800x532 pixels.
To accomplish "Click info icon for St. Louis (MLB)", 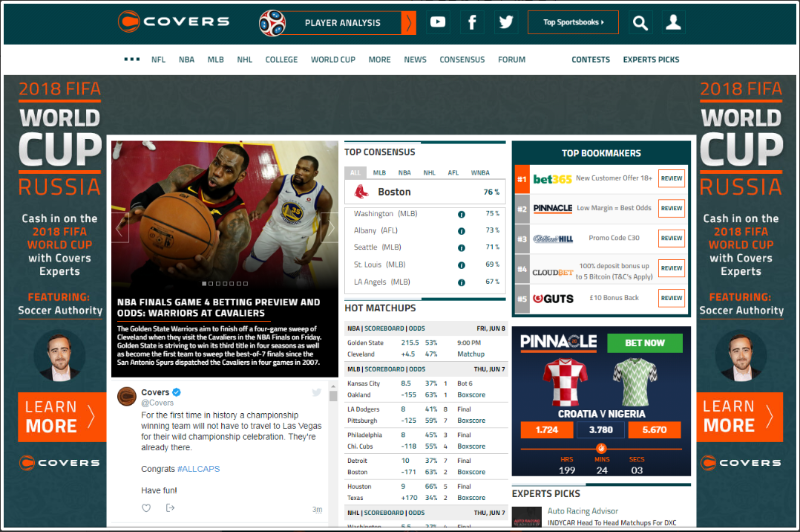I will coord(461,265).
